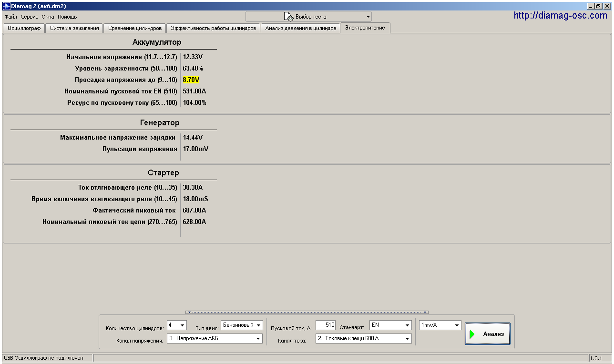The image size is (614, 364).
Task: Click the Время включения втягивающего реле label
Action: [104, 199]
